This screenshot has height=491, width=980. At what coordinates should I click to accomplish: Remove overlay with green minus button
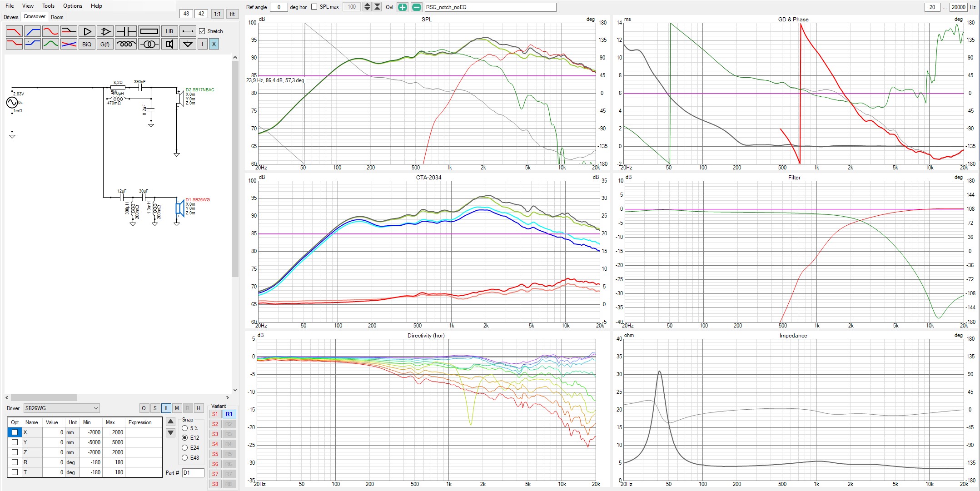click(416, 7)
